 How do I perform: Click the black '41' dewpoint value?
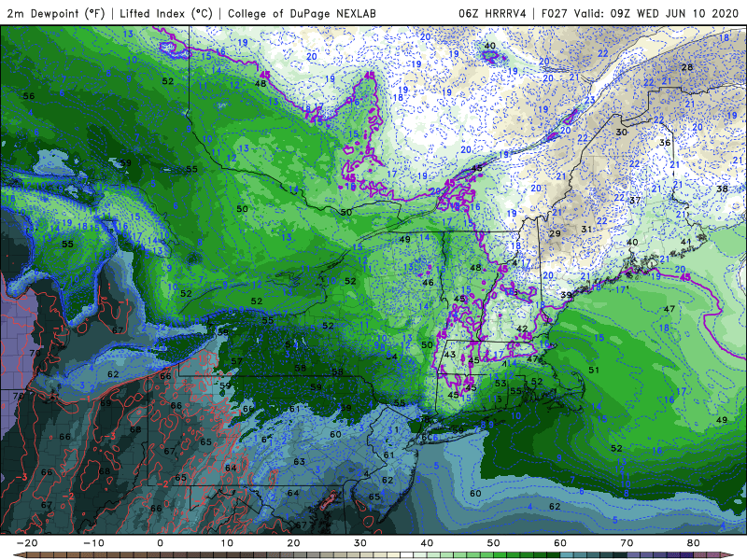[x=685, y=242]
